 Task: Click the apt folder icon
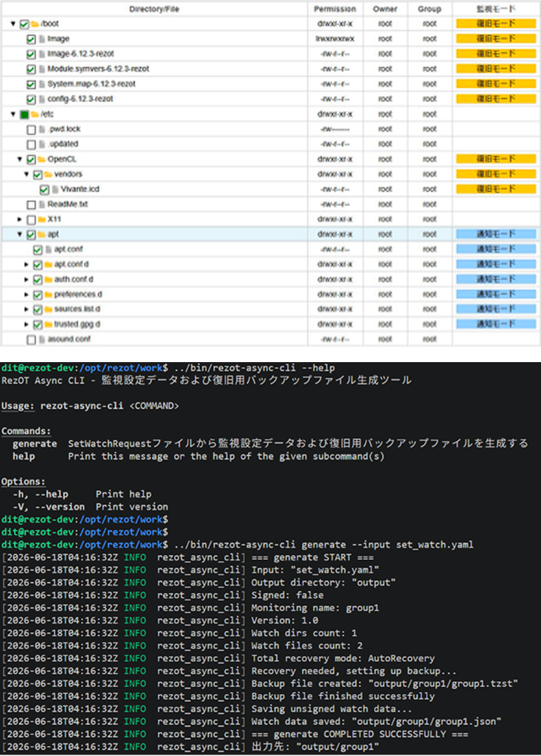click(x=42, y=234)
